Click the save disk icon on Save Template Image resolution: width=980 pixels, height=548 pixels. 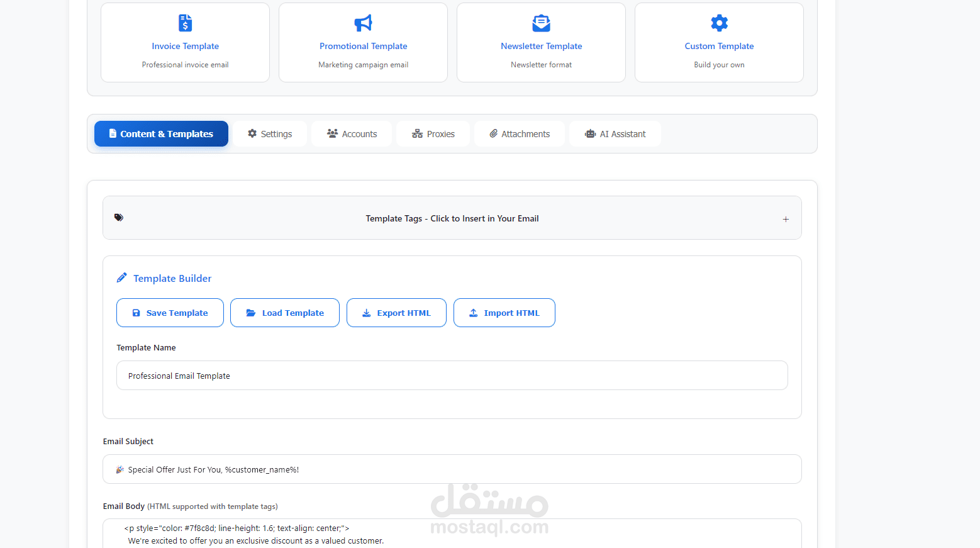pyautogui.click(x=136, y=313)
